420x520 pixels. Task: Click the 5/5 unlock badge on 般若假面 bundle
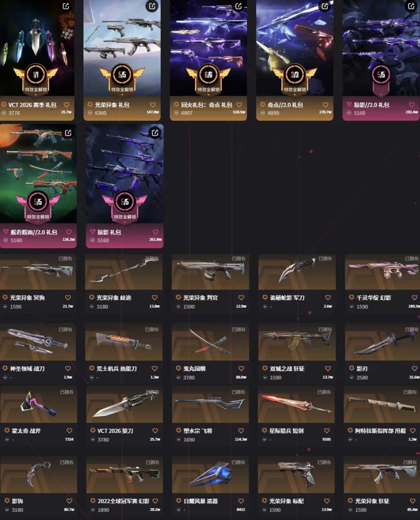pyautogui.click(x=38, y=202)
